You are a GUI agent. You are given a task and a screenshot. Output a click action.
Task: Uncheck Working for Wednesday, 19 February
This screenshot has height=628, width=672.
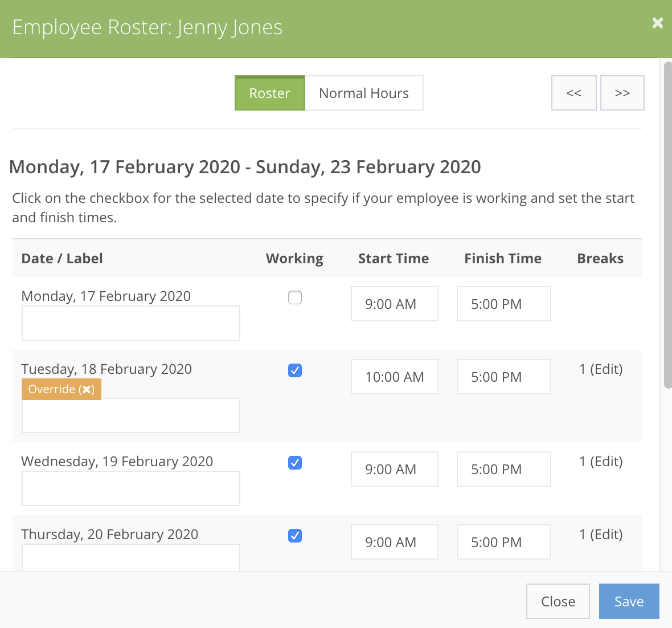coord(295,462)
